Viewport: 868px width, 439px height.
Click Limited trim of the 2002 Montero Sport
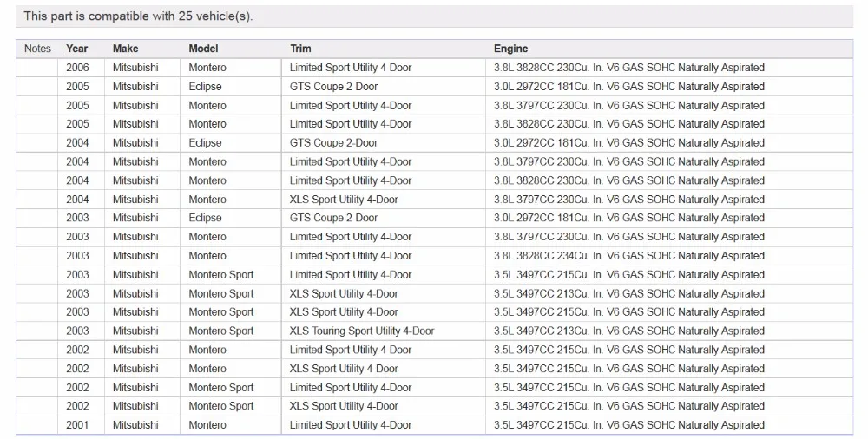click(x=351, y=388)
